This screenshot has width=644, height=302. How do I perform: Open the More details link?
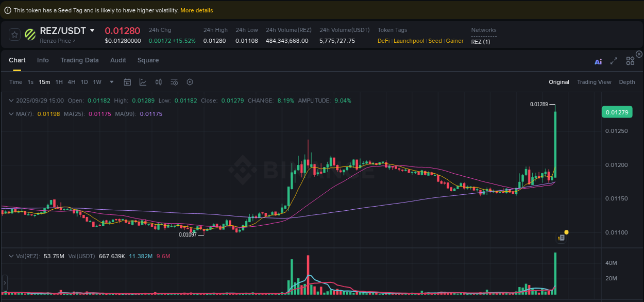196,10
